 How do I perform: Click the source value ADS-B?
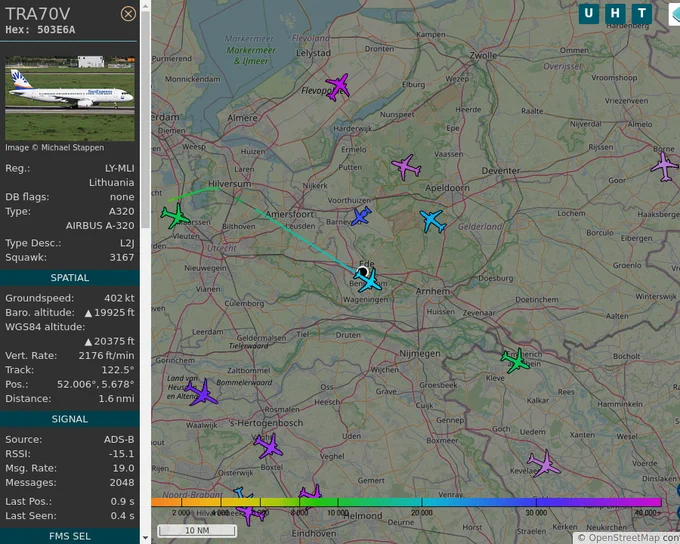[119, 439]
